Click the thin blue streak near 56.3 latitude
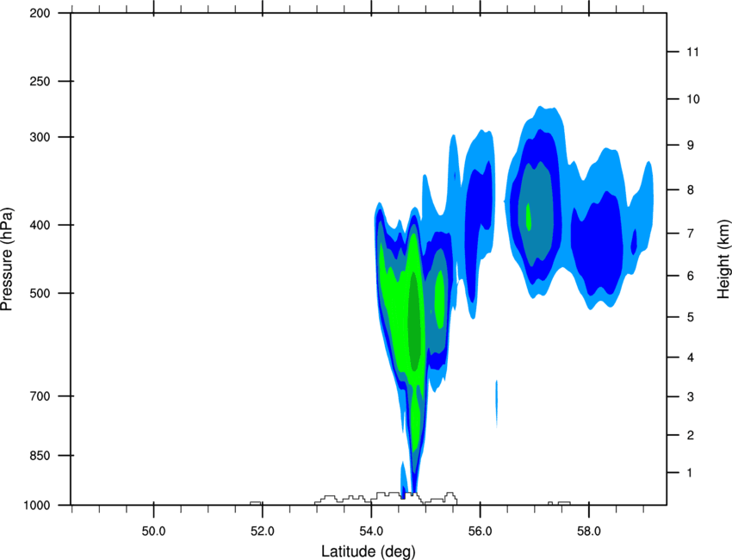Viewport: 732px width, 560px height. 497,404
